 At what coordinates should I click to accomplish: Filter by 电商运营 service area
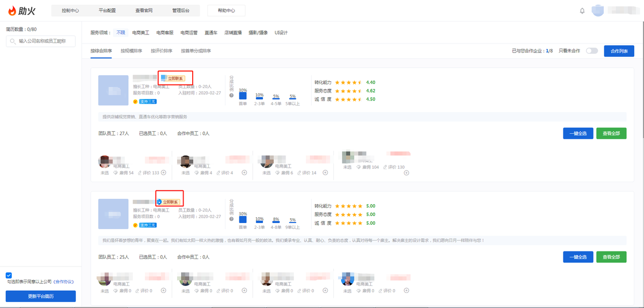pyautogui.click(x=189, y=33)
